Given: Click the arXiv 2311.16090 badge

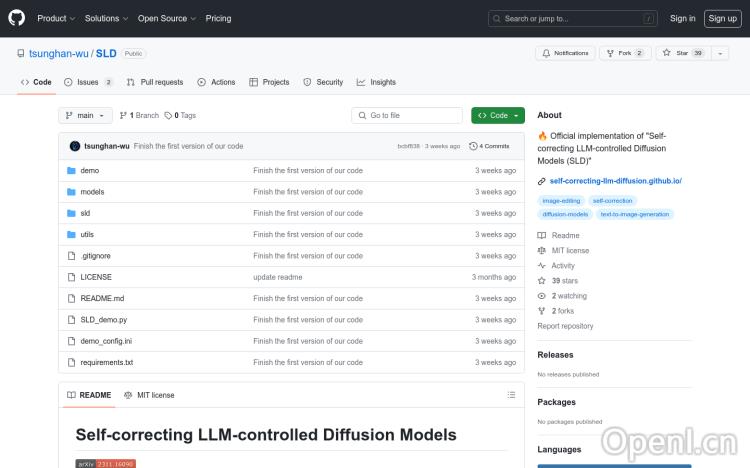Looking at the screenshot, I should (106, 464).
